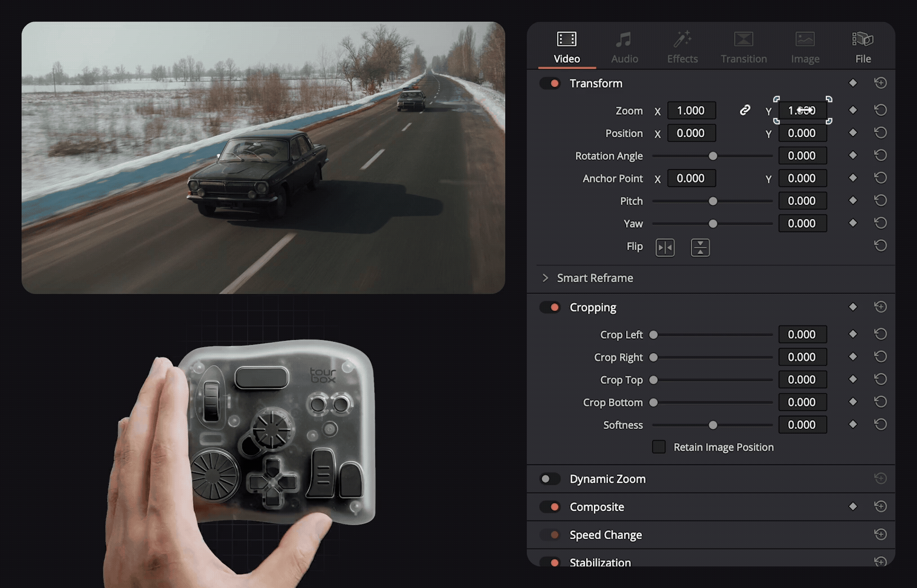Reset all Transform settings
The width and height of the screenshot is (917, 588).
(x=881, y=83)
